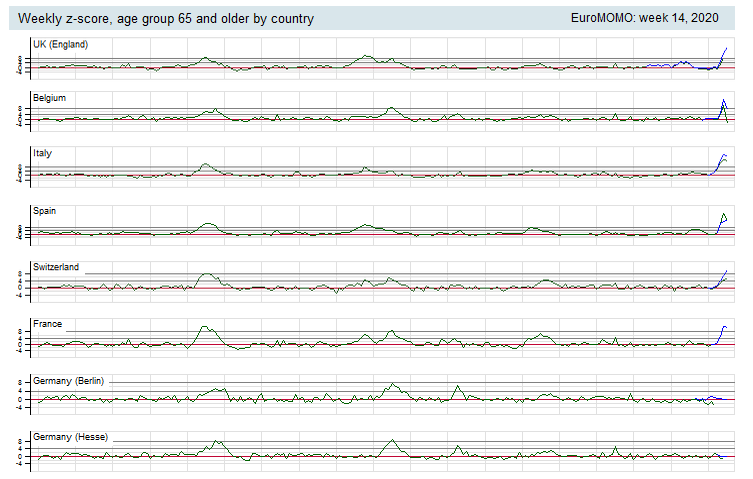Click the blue 2020 spike in the France chart
753x479 pixels.
(x=722, y=328)
